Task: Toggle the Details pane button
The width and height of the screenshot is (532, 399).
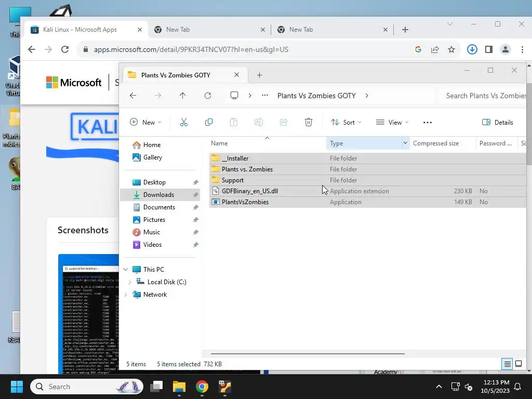Action: [498, 123]
